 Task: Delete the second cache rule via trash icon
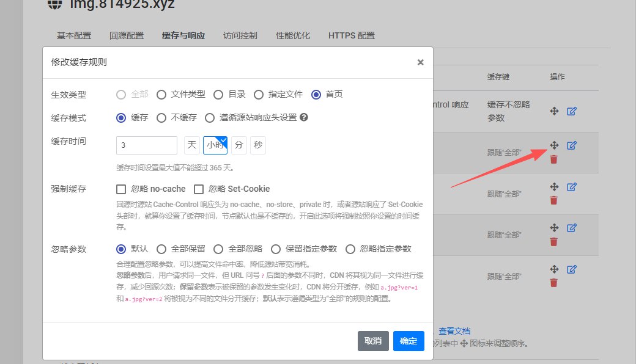tap(554, 159)
